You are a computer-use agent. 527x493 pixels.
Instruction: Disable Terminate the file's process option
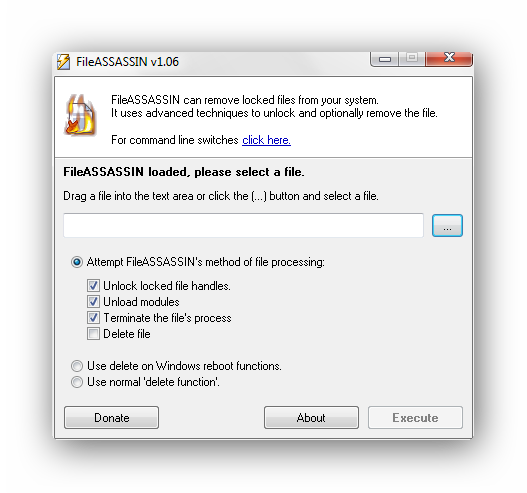click(93, 318)
